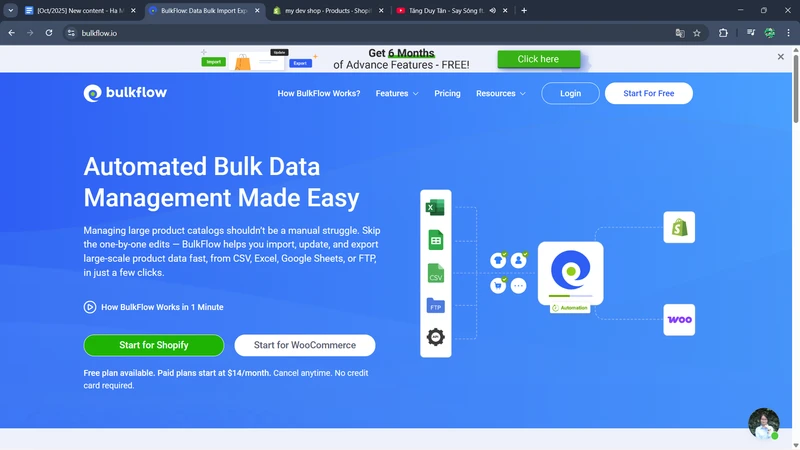
Task: Expand the Resources dropdown menu
Action: [500, 93]
